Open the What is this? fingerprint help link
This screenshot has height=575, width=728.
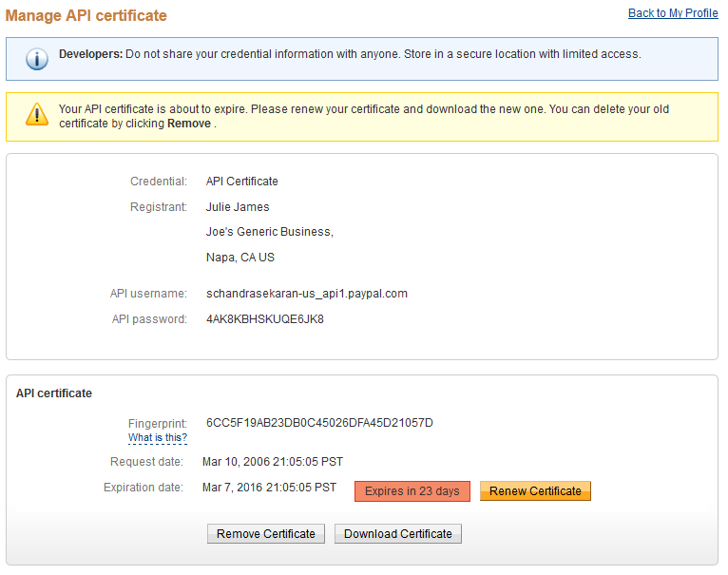tap(158, 438)
